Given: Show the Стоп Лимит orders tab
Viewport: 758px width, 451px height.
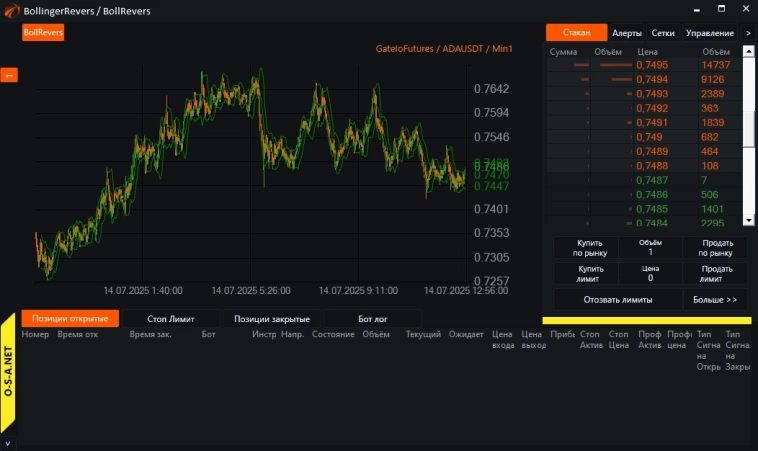Looking at the screenshot, I should 170,318.
